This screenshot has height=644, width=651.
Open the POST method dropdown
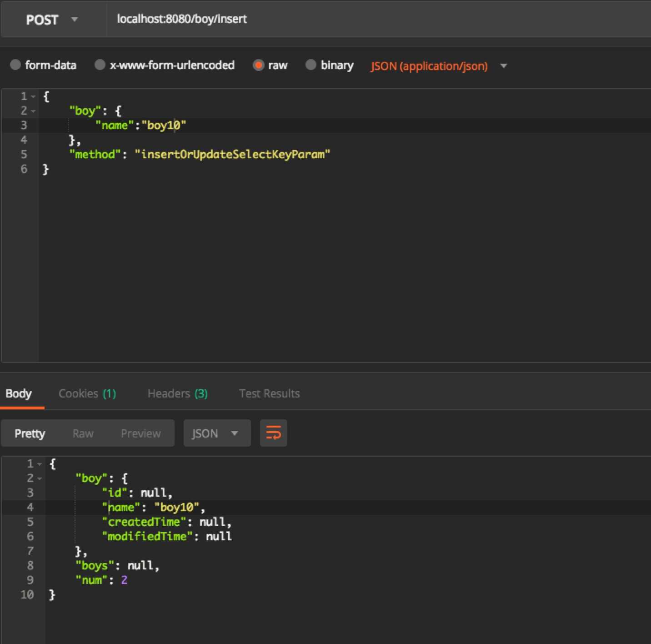pos(52,20)
